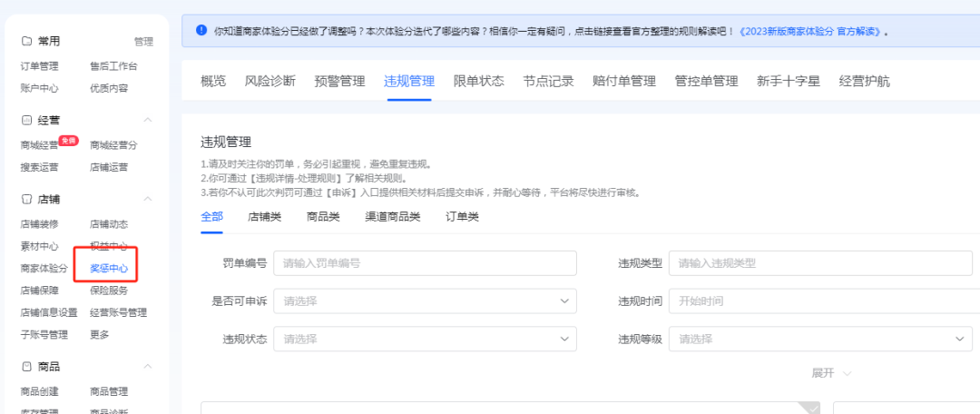
Task: Switch to the 预警管理 tab
Action: click(x=339, y=82)
